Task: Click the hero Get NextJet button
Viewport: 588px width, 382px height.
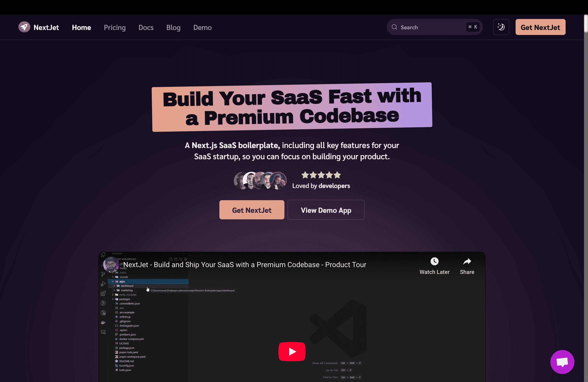Action: pos(252,210)
